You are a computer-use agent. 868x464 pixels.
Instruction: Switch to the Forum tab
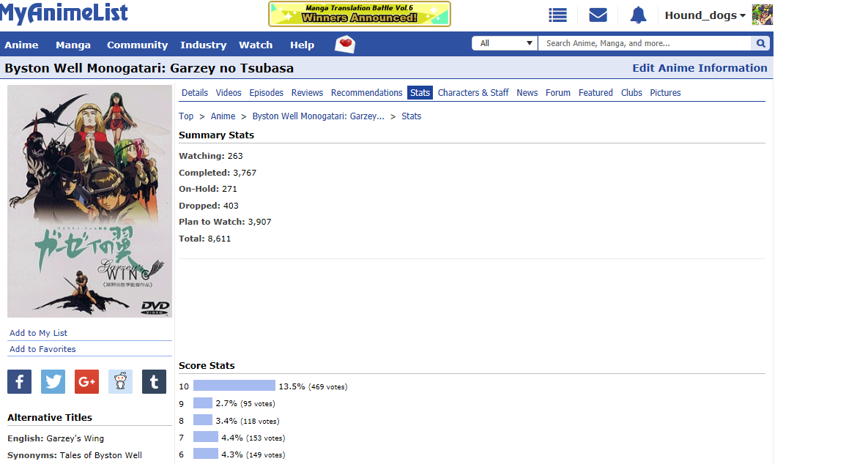click(x=558, y=93)
